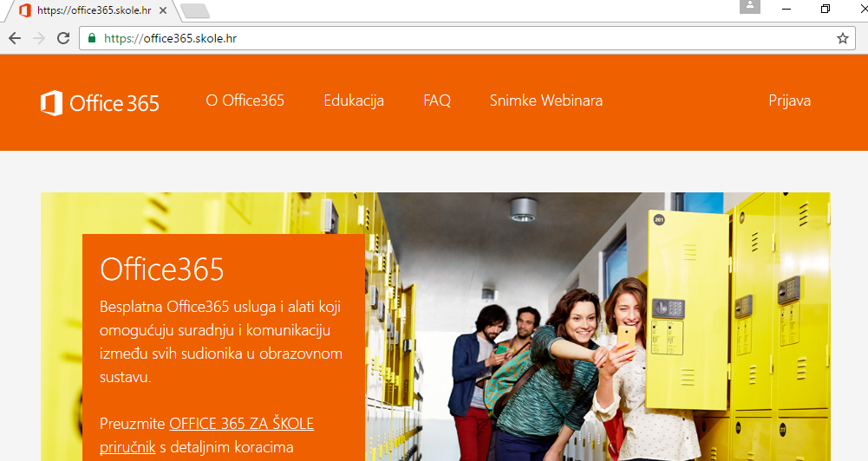Close the office365.skole.hr tab

coord(163,10)
